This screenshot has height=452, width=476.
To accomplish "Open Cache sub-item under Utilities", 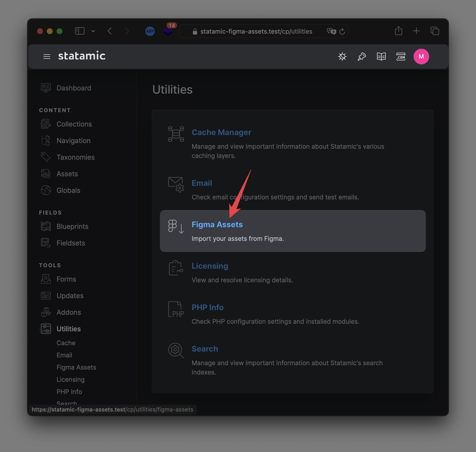I will click(66, 343).
